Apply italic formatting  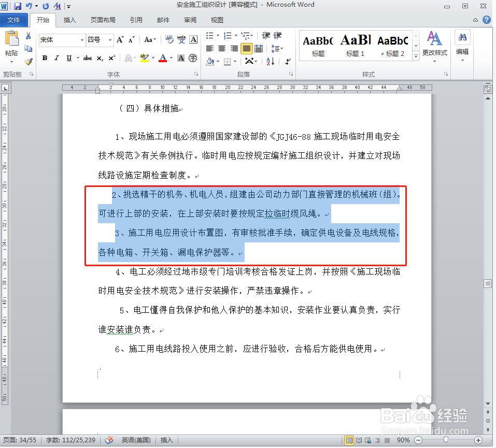tap(57, 58)
